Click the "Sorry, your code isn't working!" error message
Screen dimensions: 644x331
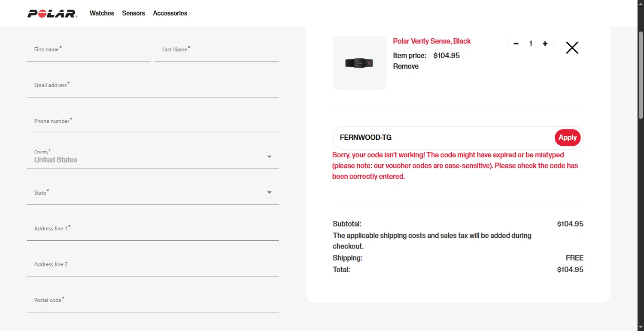click(x=455, y=165)
